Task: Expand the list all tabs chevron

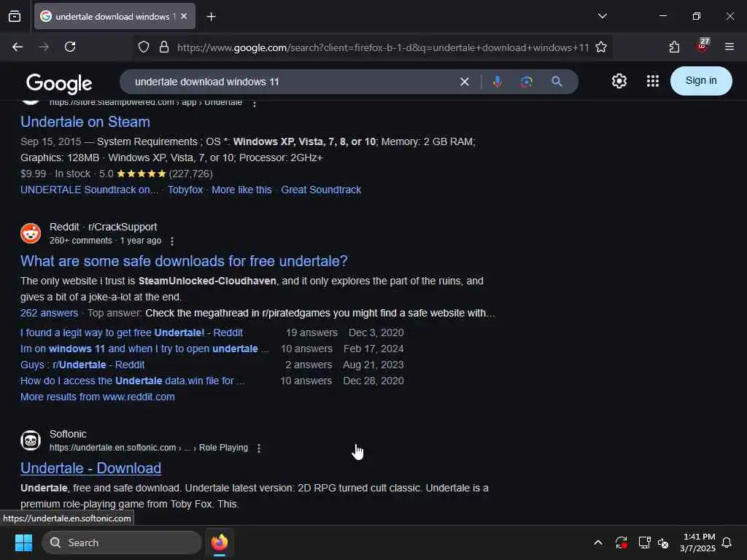Action: (602, 16)
